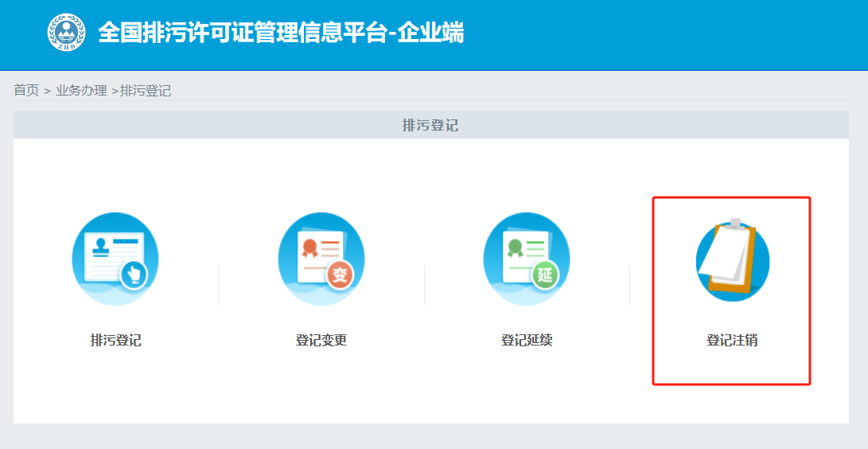Choose the 登记注销 text label
The height and width of the screenshot is (449, 868).
[732, 341]
